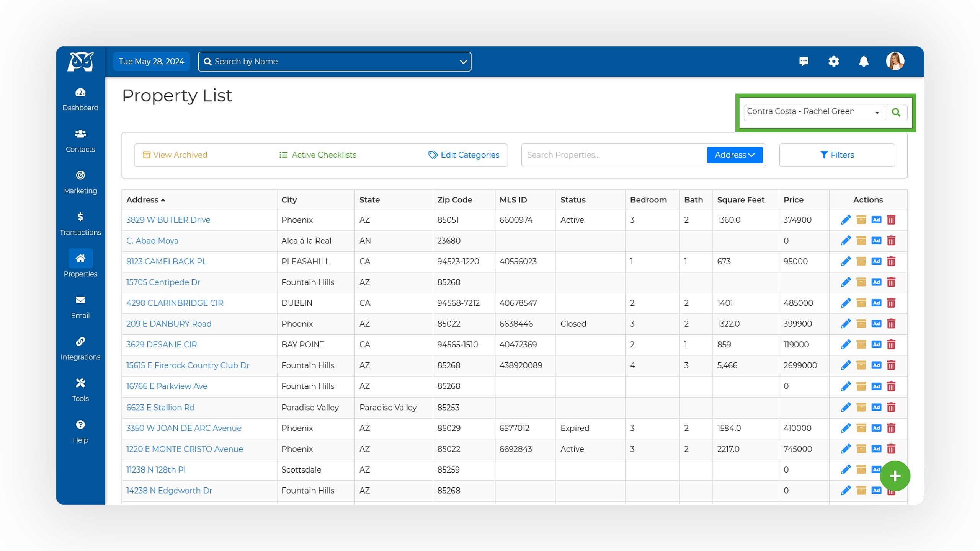Archive the 14238 N Edgeworth Dr property

[861, 490]
